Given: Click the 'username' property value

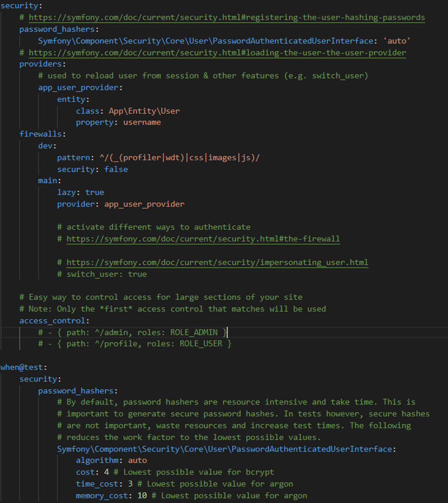Looking at the screenshot, I should pos(142,123).
